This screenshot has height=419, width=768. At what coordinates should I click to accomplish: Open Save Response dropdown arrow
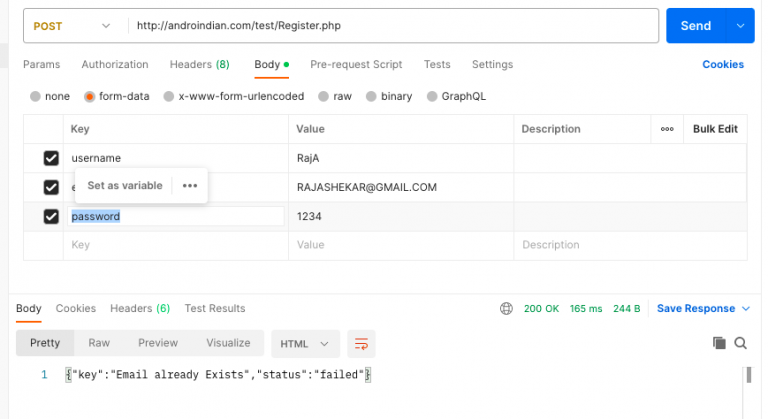[745, 309]
